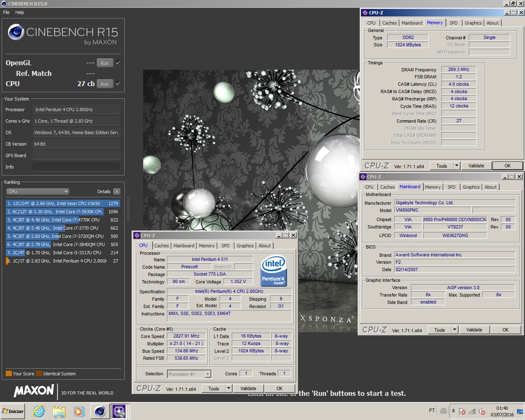Open About tab in front CPU-Z window
This screenshot has height=420, width=525.
coord(265,246)
